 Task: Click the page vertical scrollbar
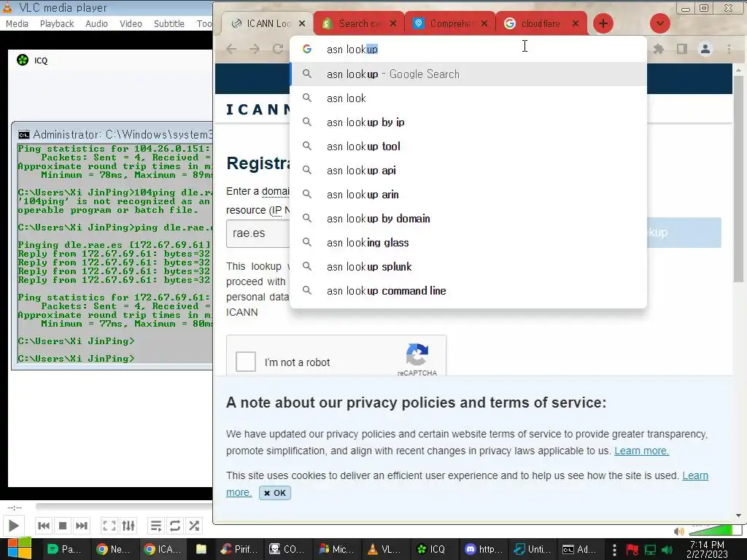[738, 179]
